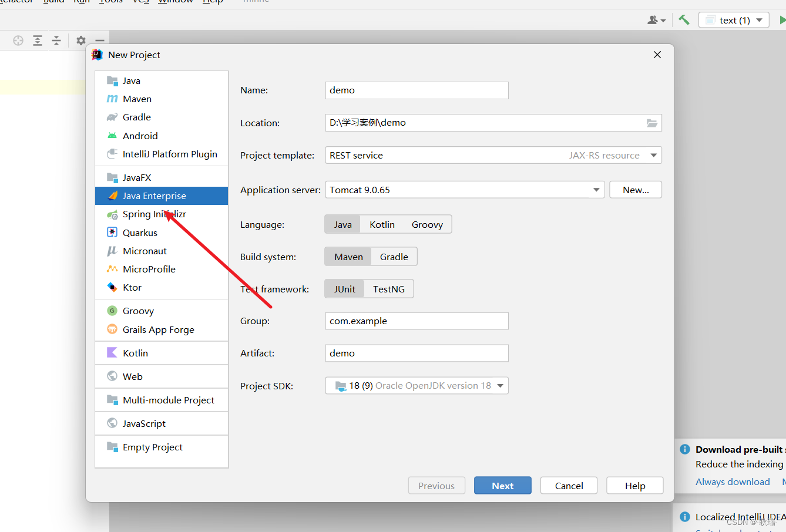Select the Java project type

[162, 80]
